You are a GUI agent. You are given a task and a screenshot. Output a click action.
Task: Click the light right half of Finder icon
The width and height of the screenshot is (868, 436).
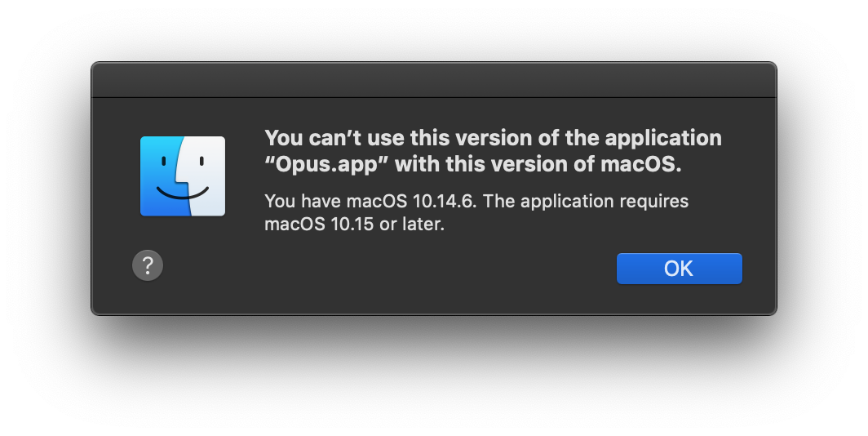pyautogui.click(x=207, y=176)
